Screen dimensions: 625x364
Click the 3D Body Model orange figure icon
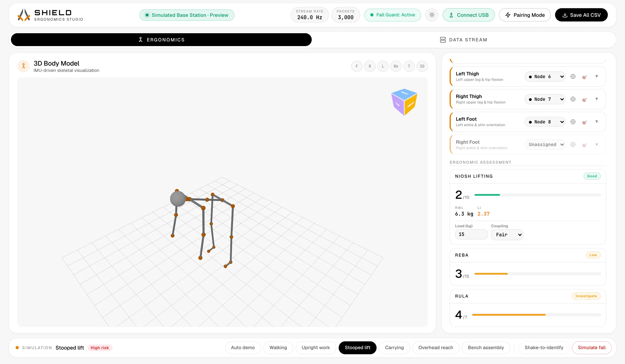click(23, 66)
